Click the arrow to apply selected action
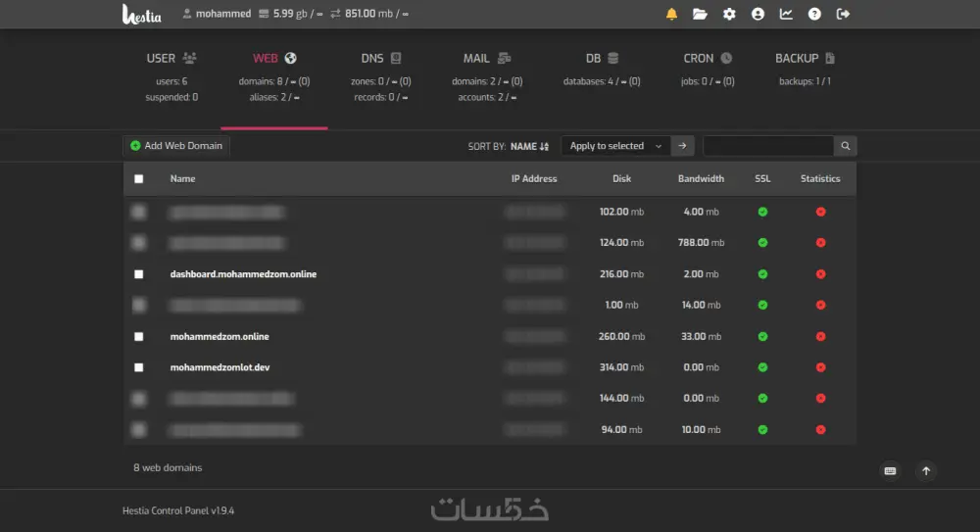The height and width of the screenshot is (532, 980). tap(682, 146)
